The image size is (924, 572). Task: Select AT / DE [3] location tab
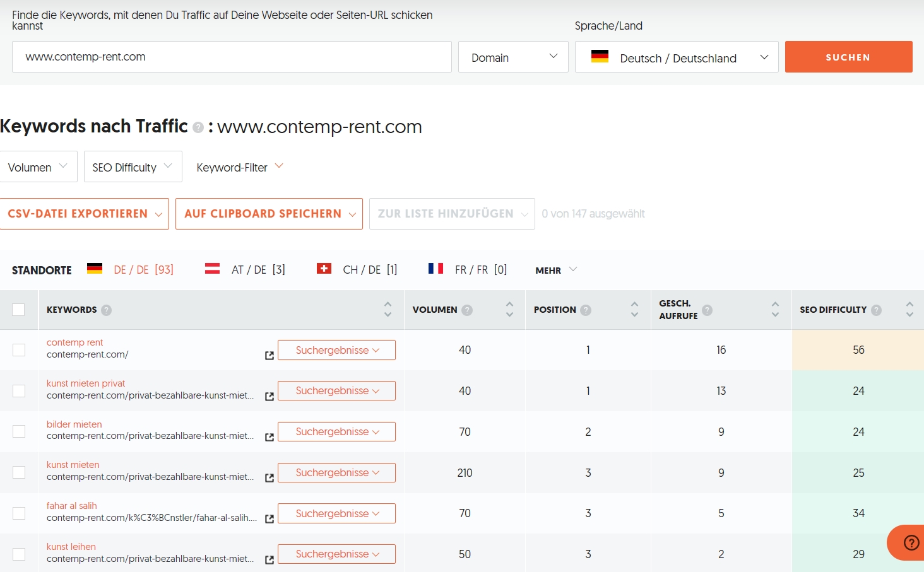click(246, 269)
